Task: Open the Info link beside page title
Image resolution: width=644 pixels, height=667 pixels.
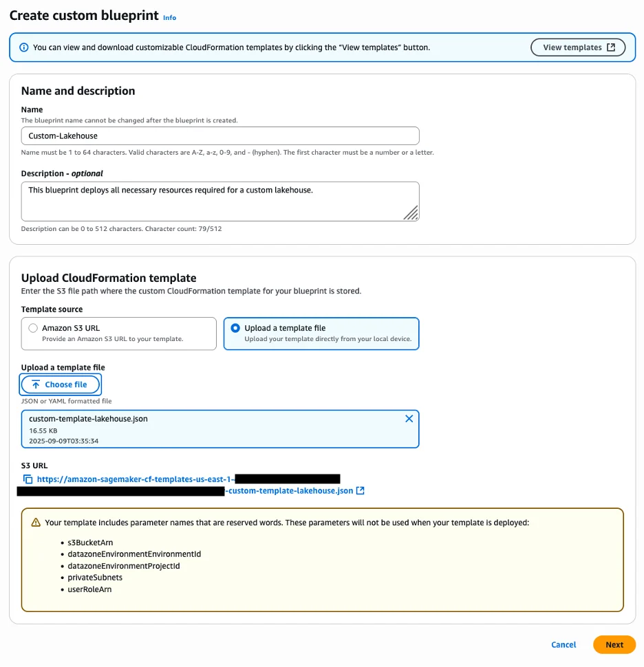Action: tap(169, 18)
